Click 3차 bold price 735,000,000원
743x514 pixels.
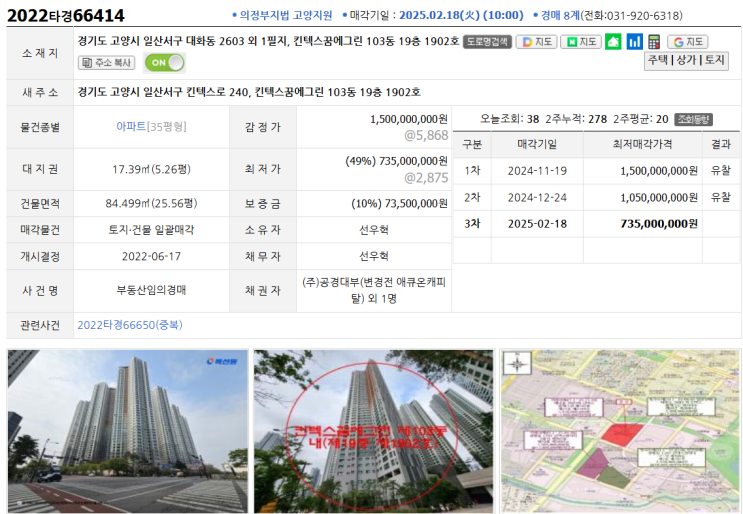[659, 224]
